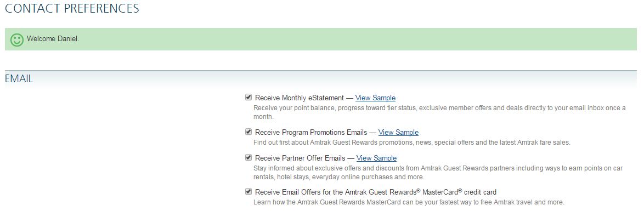Image resolution: width=644 pixels, height=222 pixels.
Task: Click the partner discounts description paragraph
Action: point(439,168)
